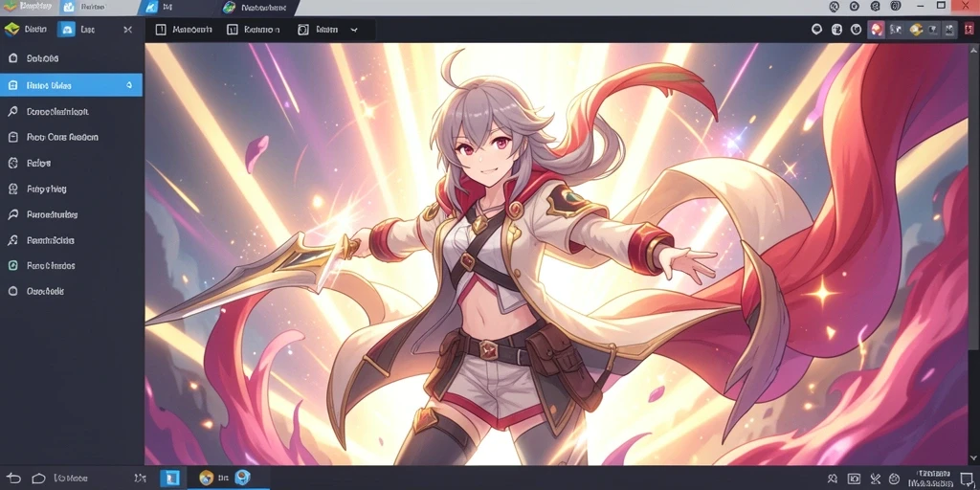The height and width of the screenshot is (490, 980).
Task: Select the highlighted blue sidebar item
Action: (71, 85)
